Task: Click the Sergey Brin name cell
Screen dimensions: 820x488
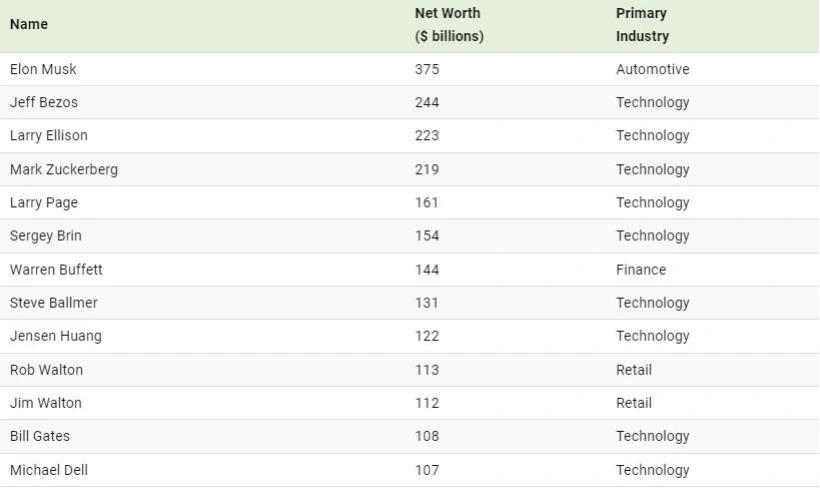Action: coord(45,236)
